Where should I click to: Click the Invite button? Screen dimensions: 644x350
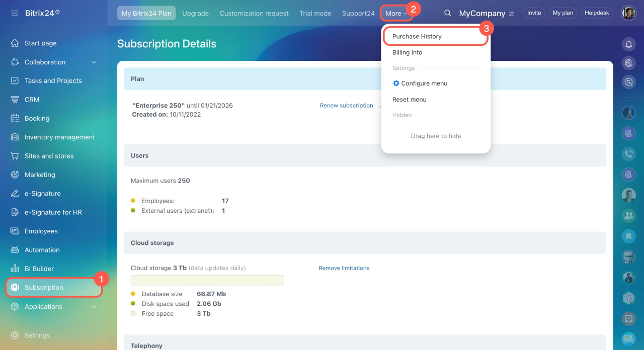pos(534,13)
